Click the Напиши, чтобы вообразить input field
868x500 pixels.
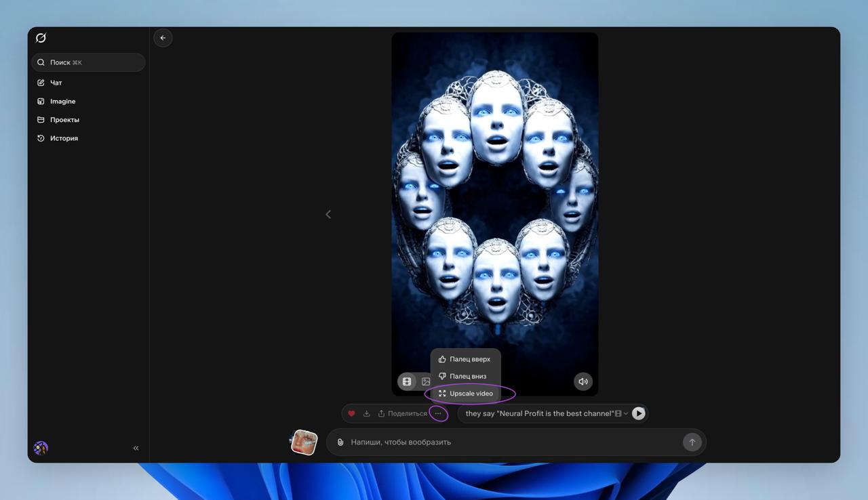click(x=509, y=442)
